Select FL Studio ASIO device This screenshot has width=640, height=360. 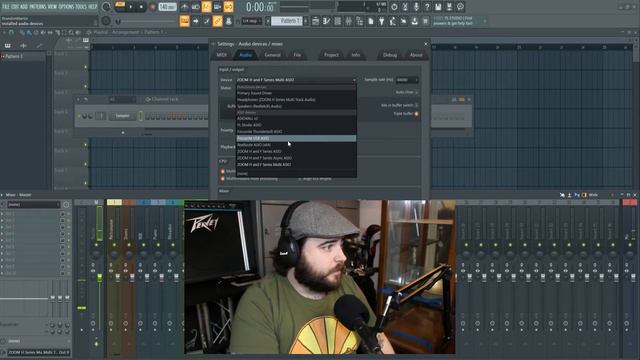[x=296, y=125]
